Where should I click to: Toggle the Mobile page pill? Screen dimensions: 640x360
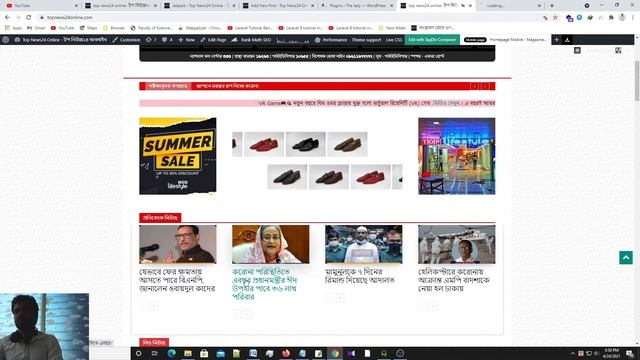pos(475,40)
